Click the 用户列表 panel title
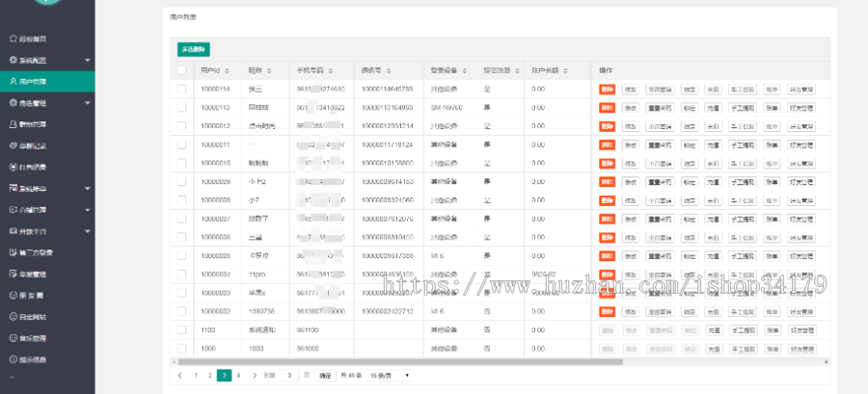 pos(182,17)
